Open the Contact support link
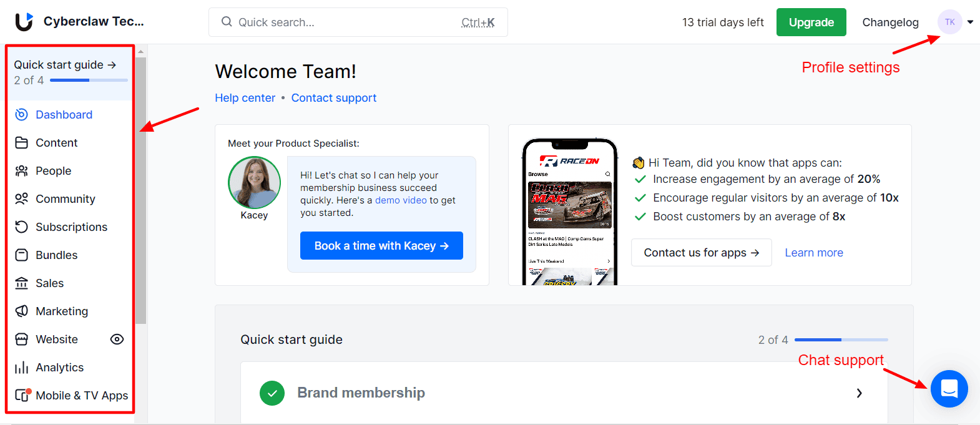The height and width of the screenshot is (425, 980). click(x=333, y=98)
